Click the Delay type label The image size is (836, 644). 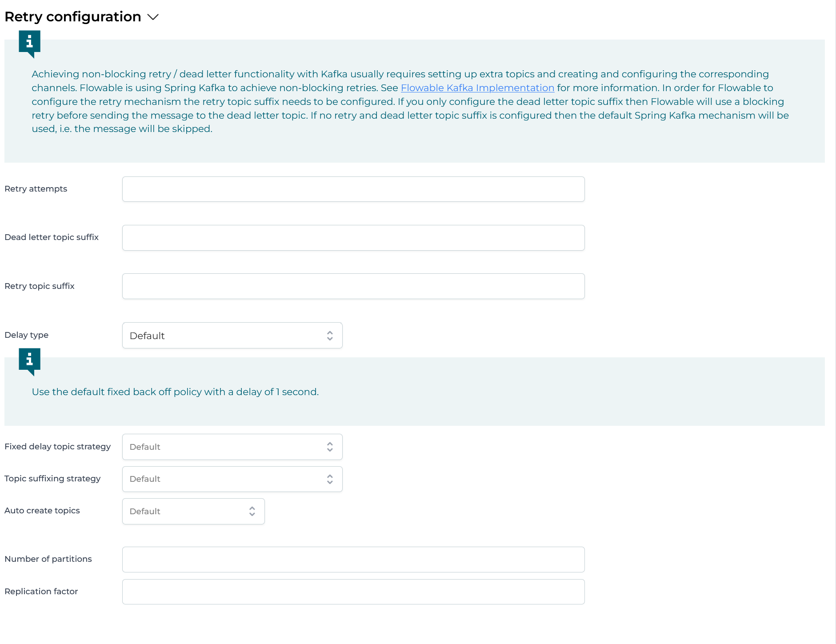pos(26,335)
